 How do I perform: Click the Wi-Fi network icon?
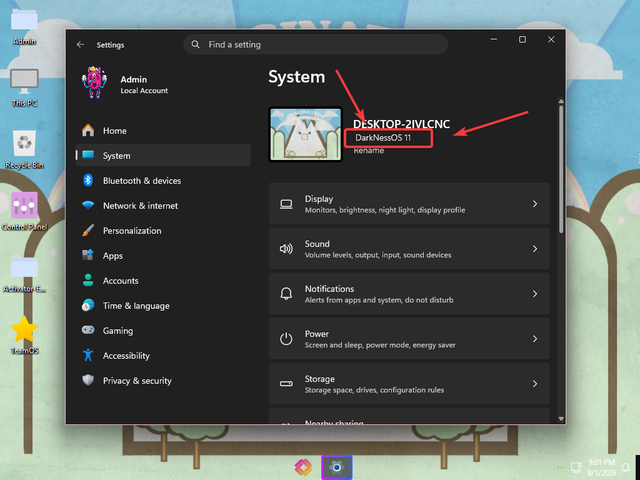[x=88, y=205]
